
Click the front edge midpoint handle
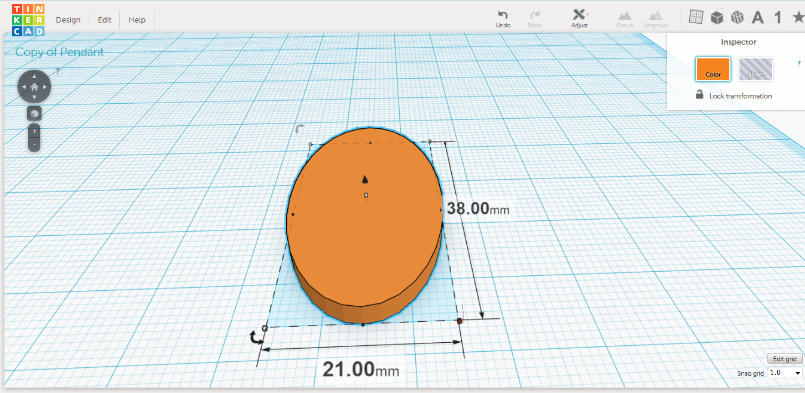(363, 325)
